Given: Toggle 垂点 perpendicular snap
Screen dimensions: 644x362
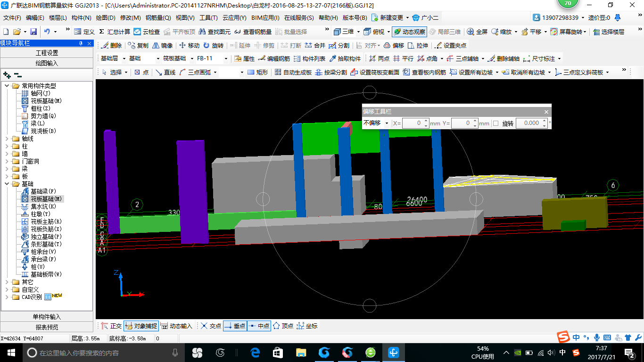Looking at the screenshot, I should [x=235, y=326].
